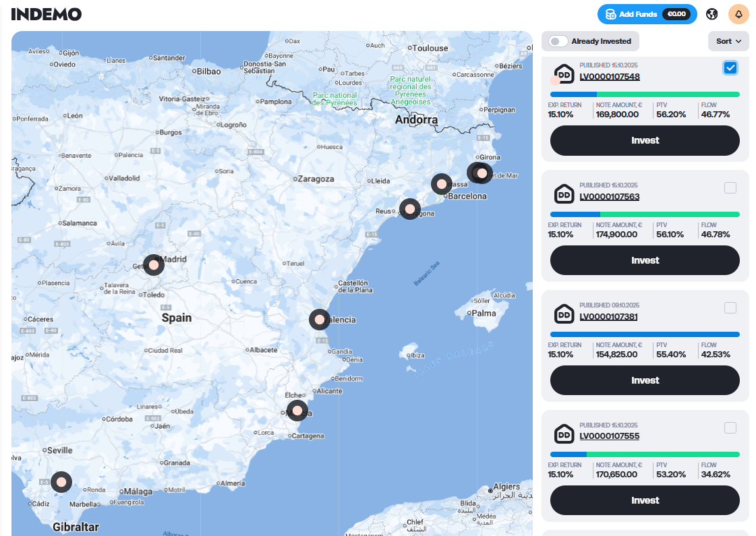This screenshot has width=756, height=536.
Task: Open note link LV0000107555
Action: [609, 436]
